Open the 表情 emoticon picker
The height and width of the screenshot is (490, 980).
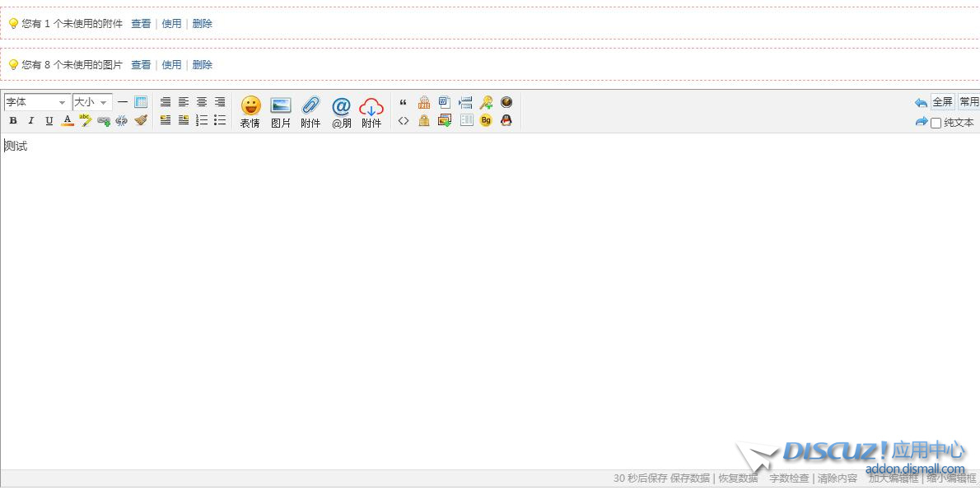(x=250, y=112)
